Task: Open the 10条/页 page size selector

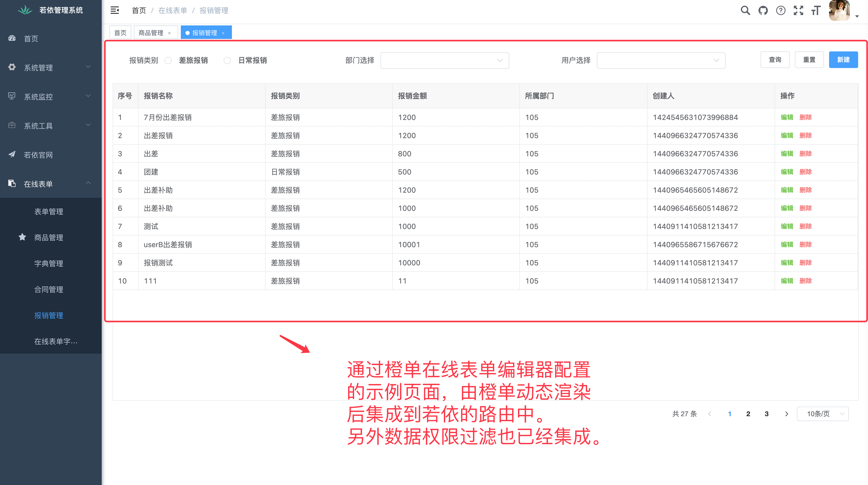Action: (x=823, y=414)
